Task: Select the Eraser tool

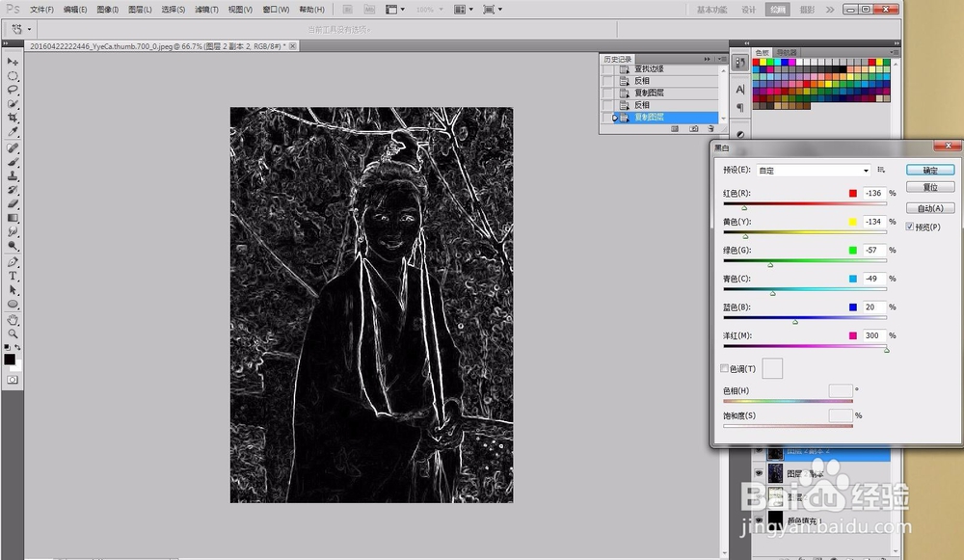Action: click(x=13, y=203)
